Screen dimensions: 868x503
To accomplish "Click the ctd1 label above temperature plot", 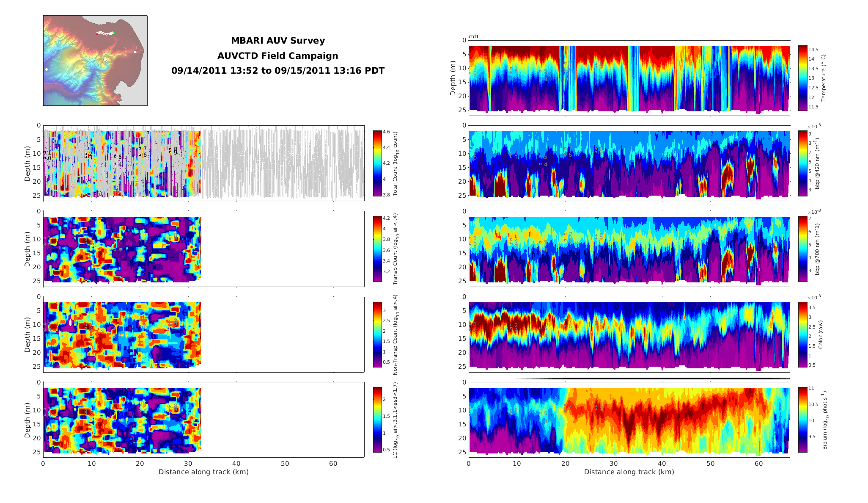I will [473, 37].
